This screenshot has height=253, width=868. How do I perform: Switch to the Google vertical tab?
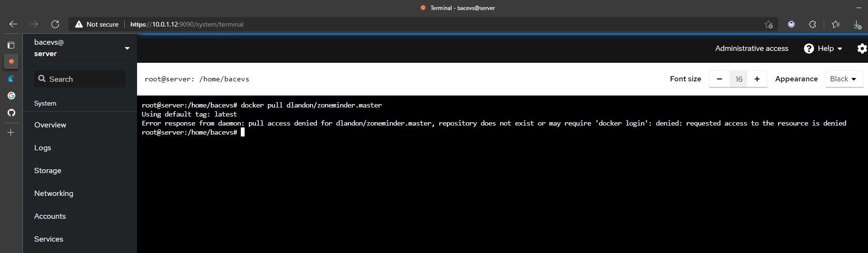[11, 96]
